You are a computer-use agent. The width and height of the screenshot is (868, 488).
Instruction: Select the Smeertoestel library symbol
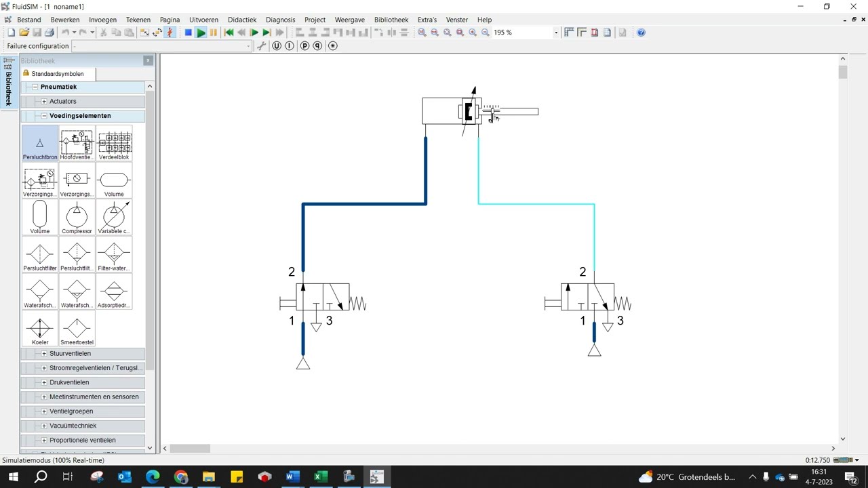(77, 329)
